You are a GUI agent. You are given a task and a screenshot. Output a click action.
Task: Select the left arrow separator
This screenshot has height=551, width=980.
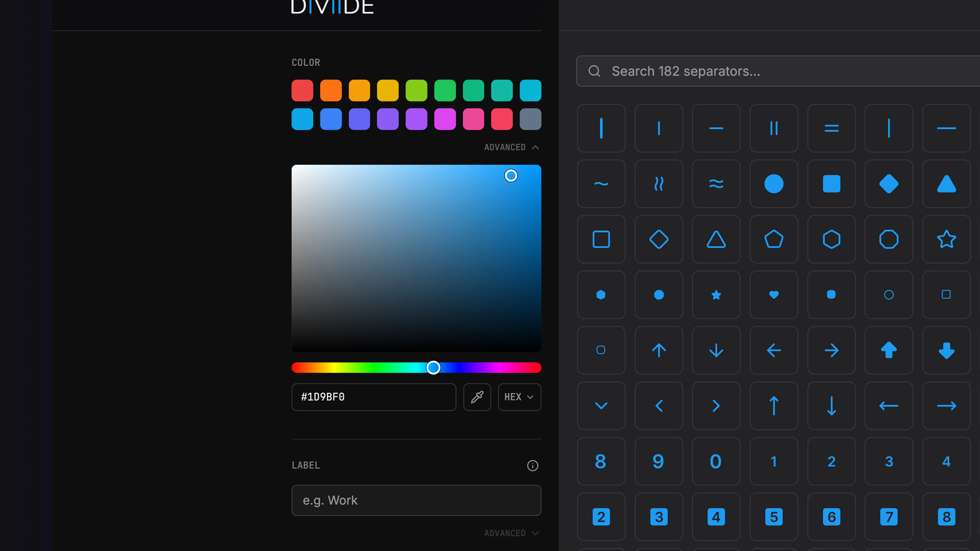point(774,350)
